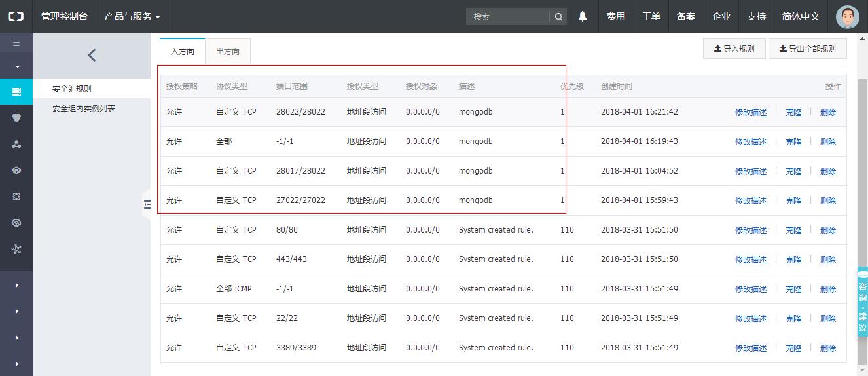Open the 费用 menu
This screenshot has width=868, height=376.
pyautogui.click(x=616, y=16)
